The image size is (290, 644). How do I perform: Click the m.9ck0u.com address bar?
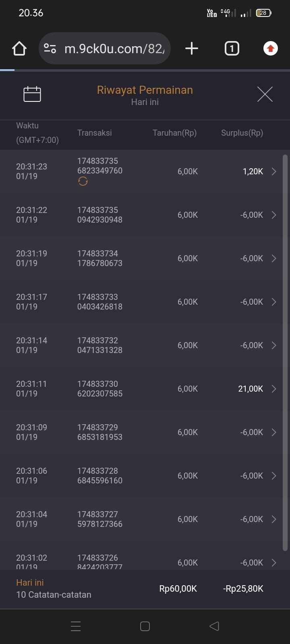pos(114,49)
